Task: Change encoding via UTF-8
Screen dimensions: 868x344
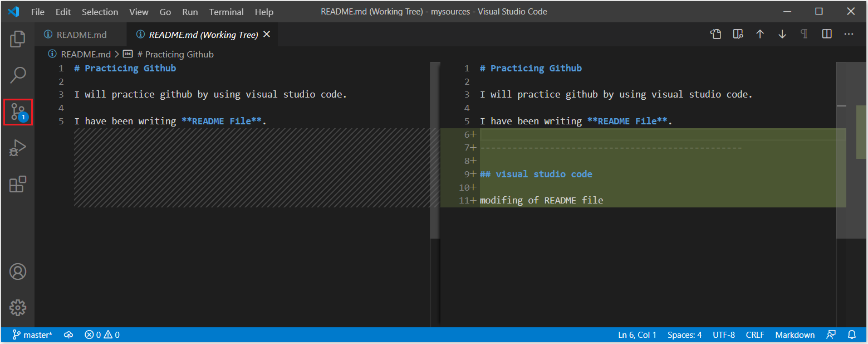Action: (x=724, y=335)
